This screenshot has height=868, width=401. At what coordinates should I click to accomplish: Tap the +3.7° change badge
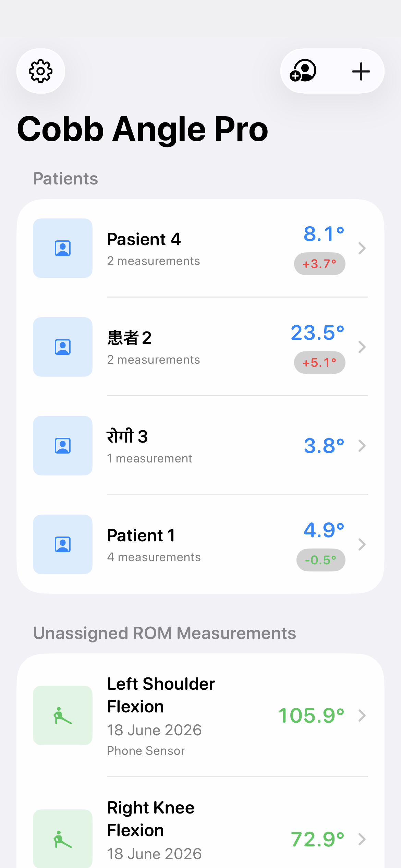coord(320,264)
